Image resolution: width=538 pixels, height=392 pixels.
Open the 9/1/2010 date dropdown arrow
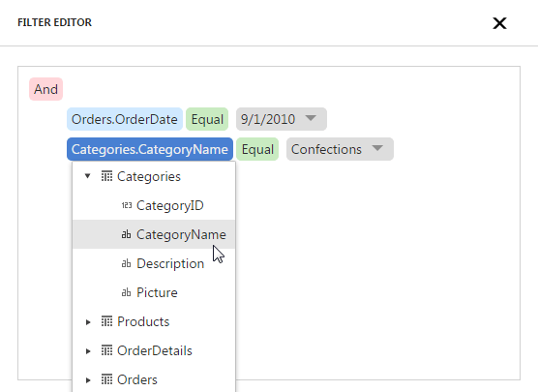[x=311, y=118]
